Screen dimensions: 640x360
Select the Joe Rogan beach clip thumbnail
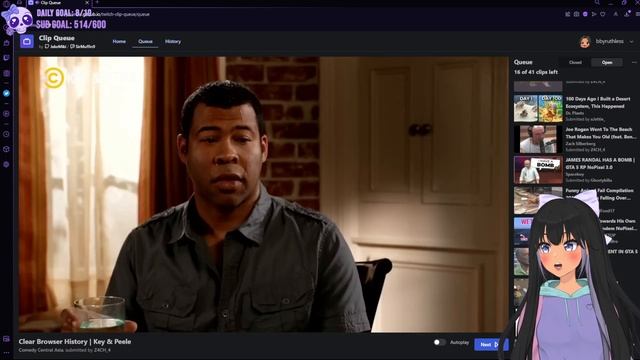(538, 139)
